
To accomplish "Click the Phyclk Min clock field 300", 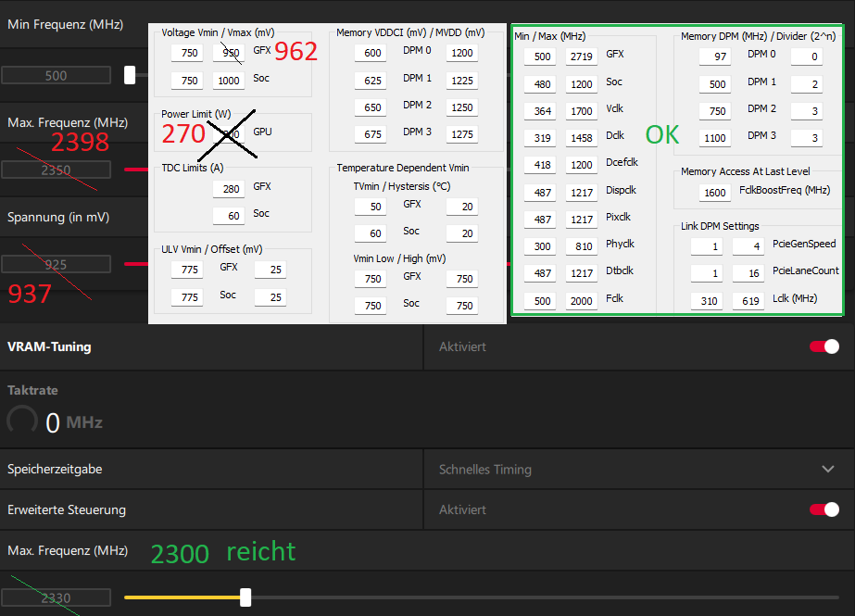I will [540, 246].
